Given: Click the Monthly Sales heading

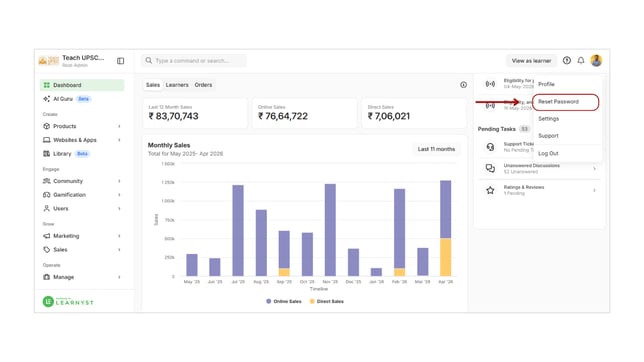Looking at the screenshot, I should [169, 145].
